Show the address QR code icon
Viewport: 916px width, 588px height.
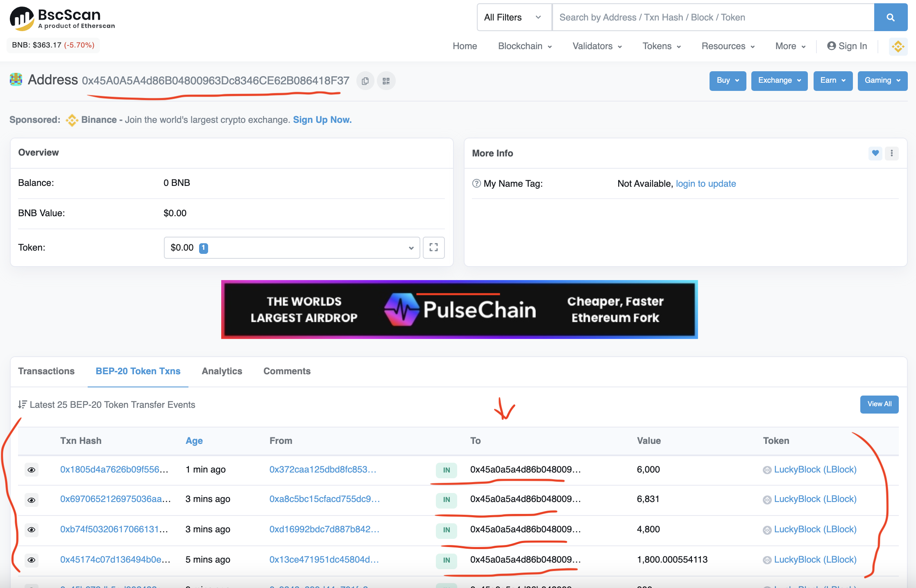click(386, 81)
